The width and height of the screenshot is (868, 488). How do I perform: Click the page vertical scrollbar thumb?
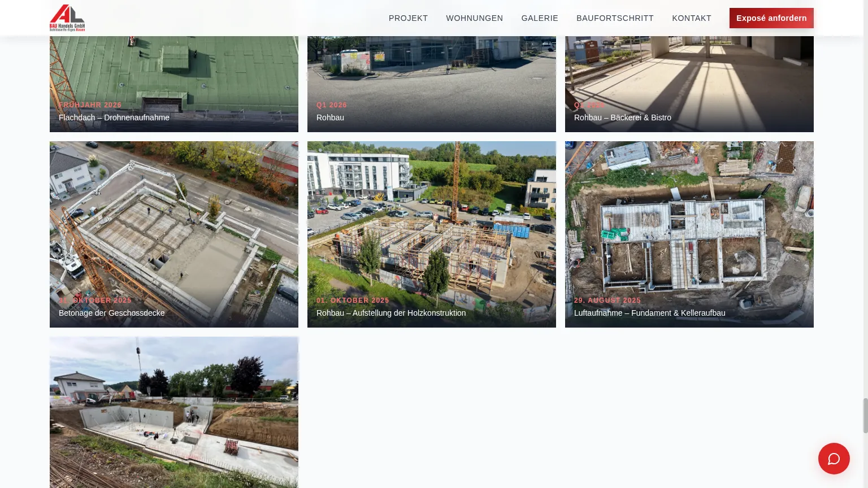click(865, 415)
